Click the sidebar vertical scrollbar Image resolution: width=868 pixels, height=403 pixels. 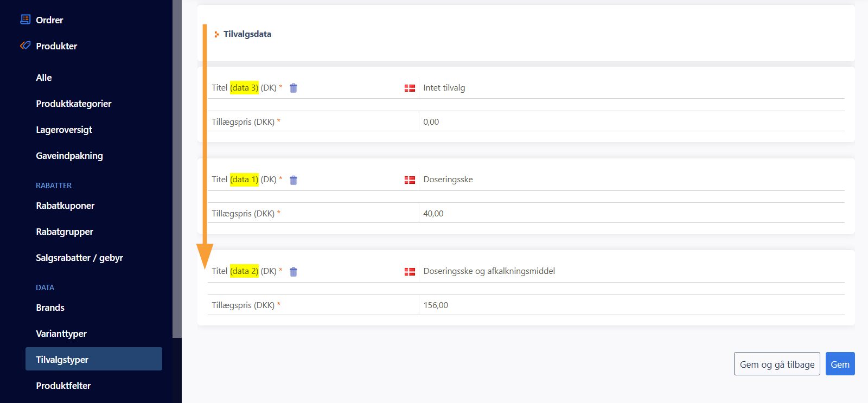tap(177, 168)
